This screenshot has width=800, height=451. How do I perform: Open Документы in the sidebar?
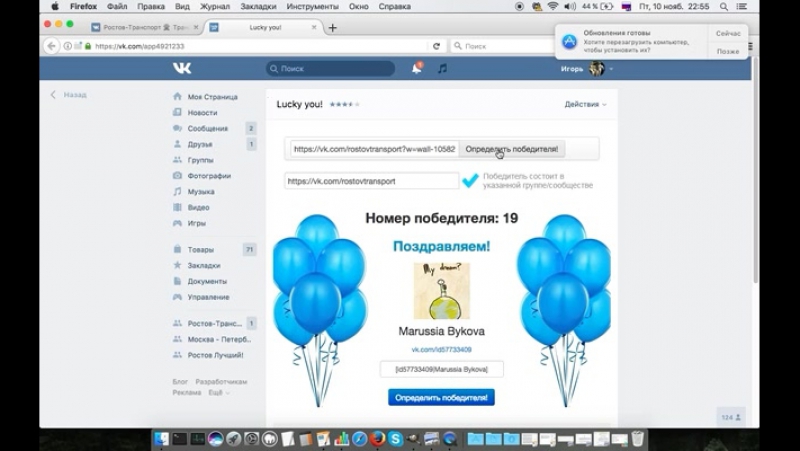click(x=207, y=281)
